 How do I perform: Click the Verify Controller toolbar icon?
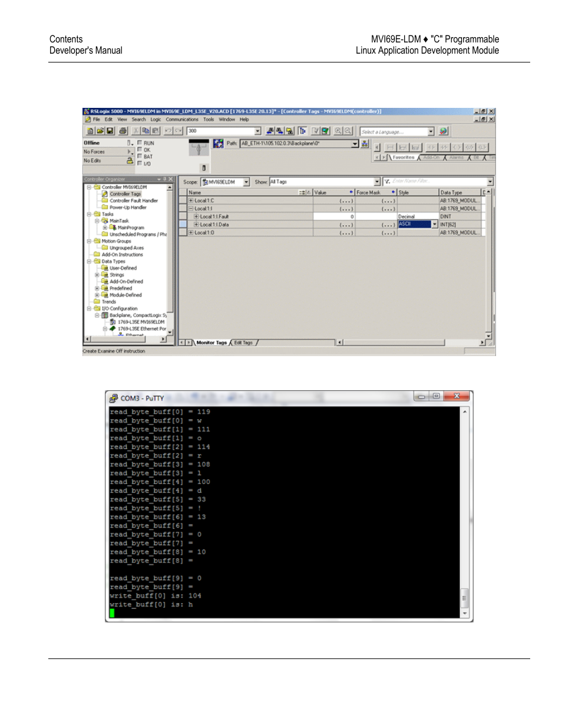[325, 131]
